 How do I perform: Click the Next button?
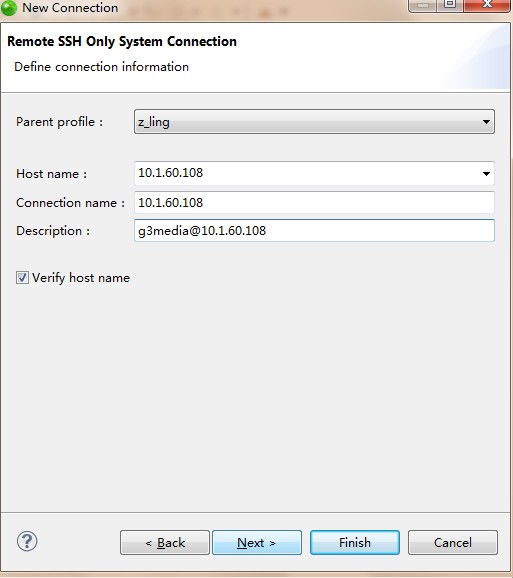(x=257, y=542)
